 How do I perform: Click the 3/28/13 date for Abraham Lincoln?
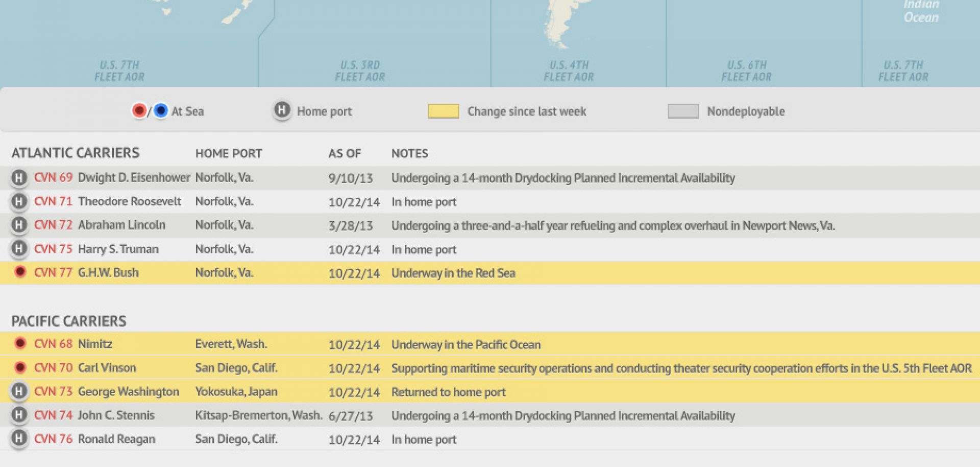click(351, 226)
